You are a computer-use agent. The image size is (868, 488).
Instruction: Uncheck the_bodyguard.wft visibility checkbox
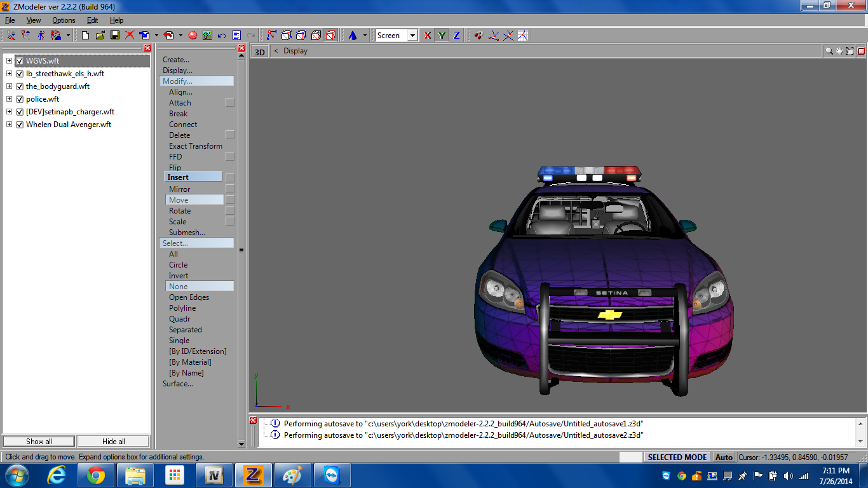tap(20, 86)
